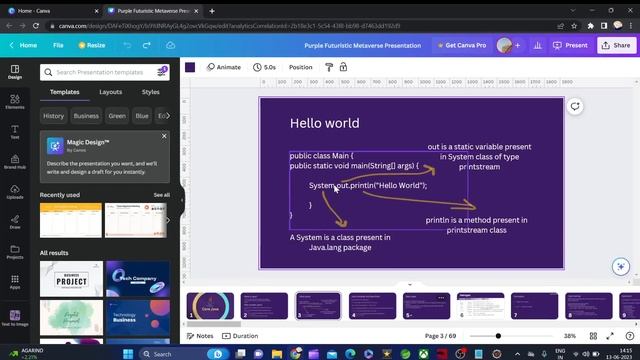Switch to the Styles tab
The width and height of the screenshot is (640, 360).
coord(151,92)
